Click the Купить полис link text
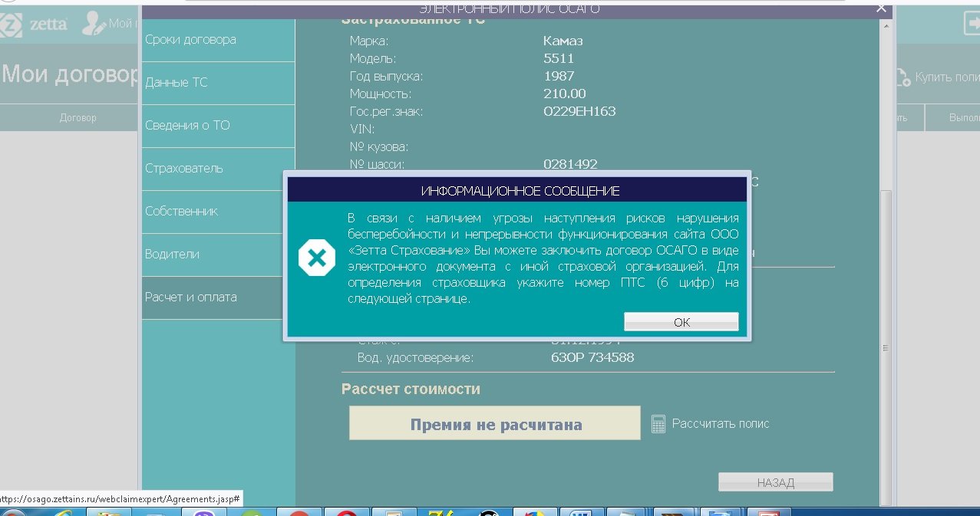The width and height of the screenshot is (980, 516). tap(948, 77)
